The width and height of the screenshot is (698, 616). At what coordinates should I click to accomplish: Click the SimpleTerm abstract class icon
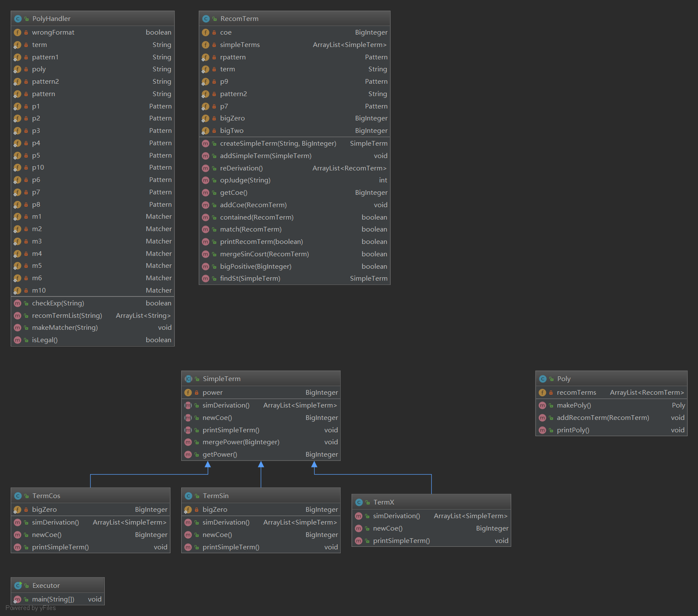188,379
